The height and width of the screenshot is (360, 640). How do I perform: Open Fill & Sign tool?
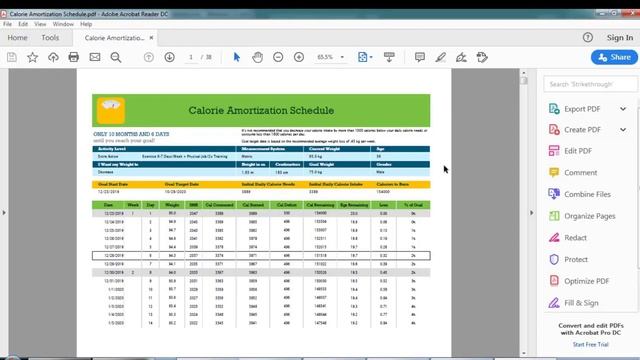point(581,303)
